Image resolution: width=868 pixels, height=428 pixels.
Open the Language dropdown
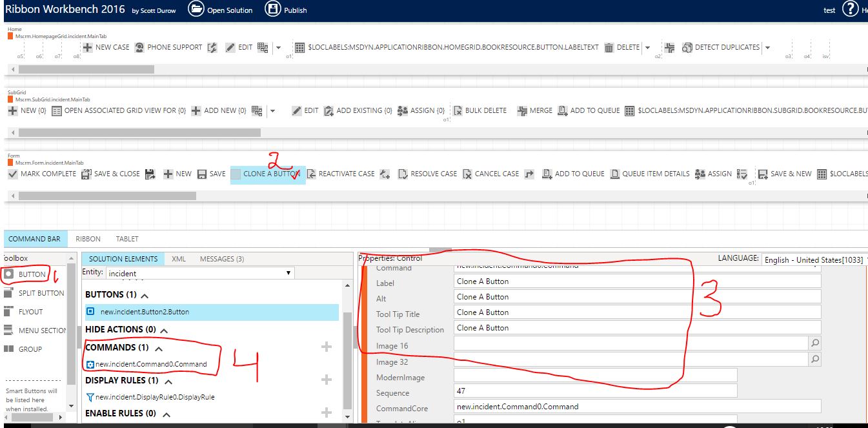(812, 260)
